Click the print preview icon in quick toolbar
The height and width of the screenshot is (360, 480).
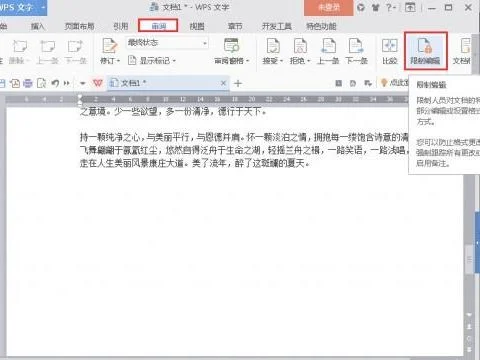coord(41,83)
